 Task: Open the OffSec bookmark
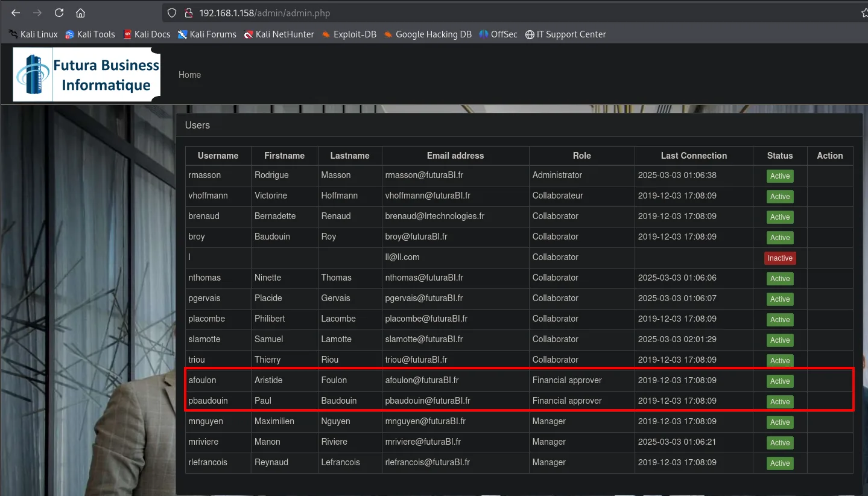498,34
